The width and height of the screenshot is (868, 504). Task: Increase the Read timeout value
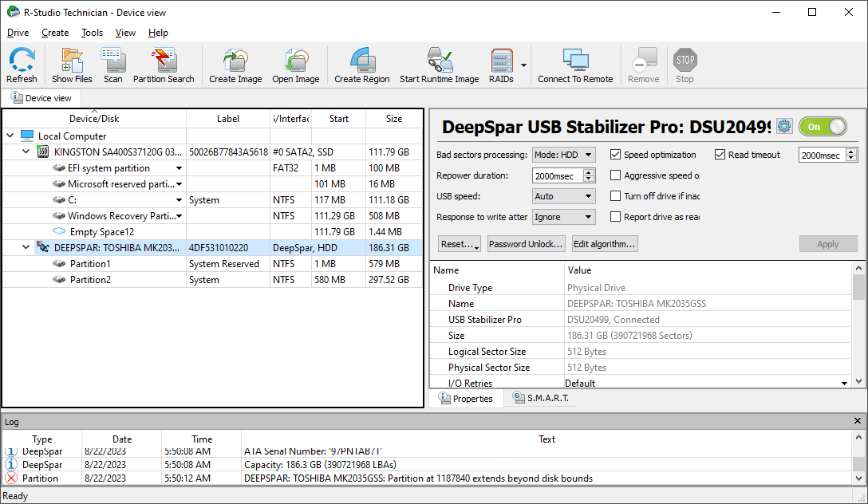coord(852,152)
